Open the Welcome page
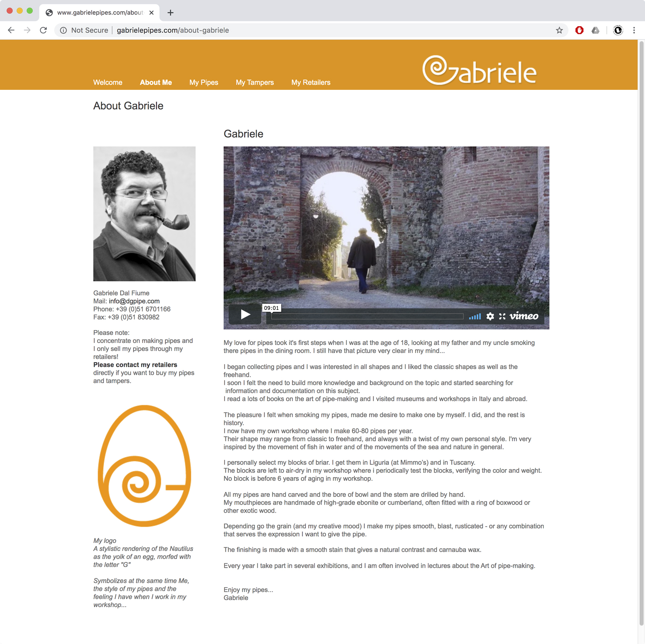Viewport: 645px width, 644px height. tap(108, 82)
